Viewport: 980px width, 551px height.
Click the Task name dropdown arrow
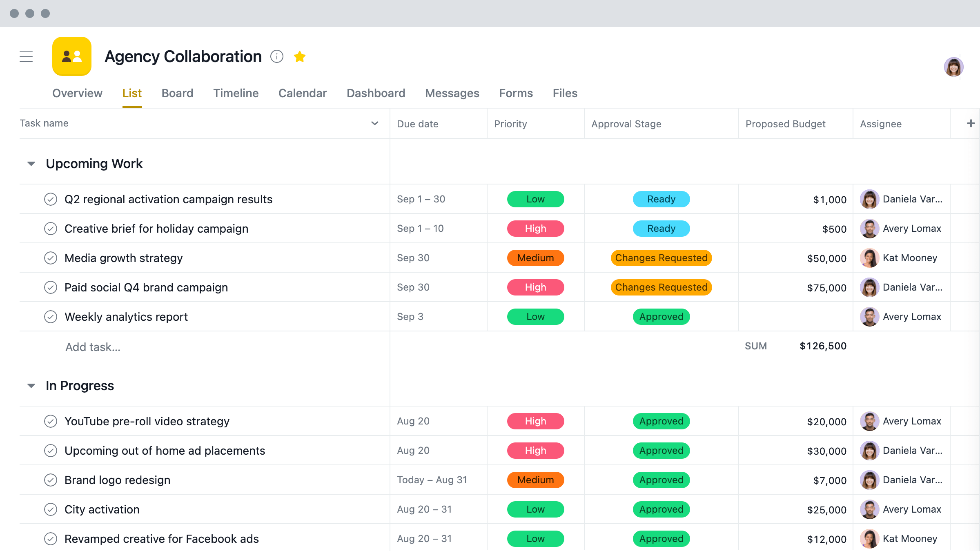pyautogui.click(x=376, y=123)
